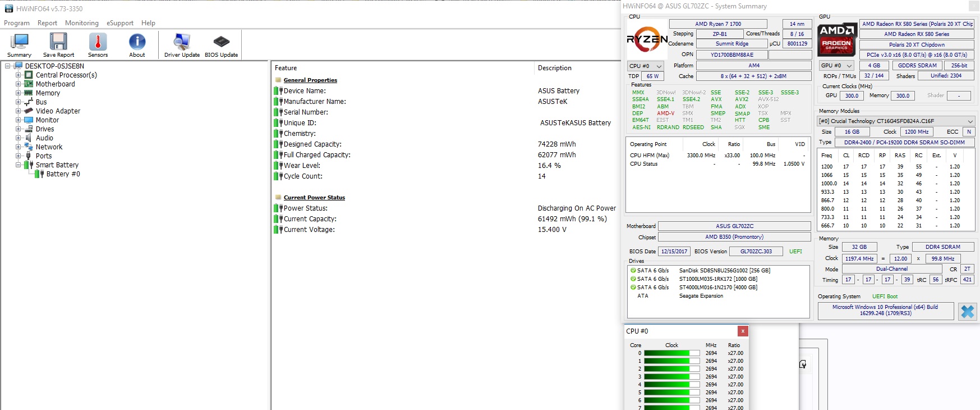Viewport: 980px width, 410px height.
Task: Click the ASUS GL702ZC motherboard field
Action: click(734, 226)
